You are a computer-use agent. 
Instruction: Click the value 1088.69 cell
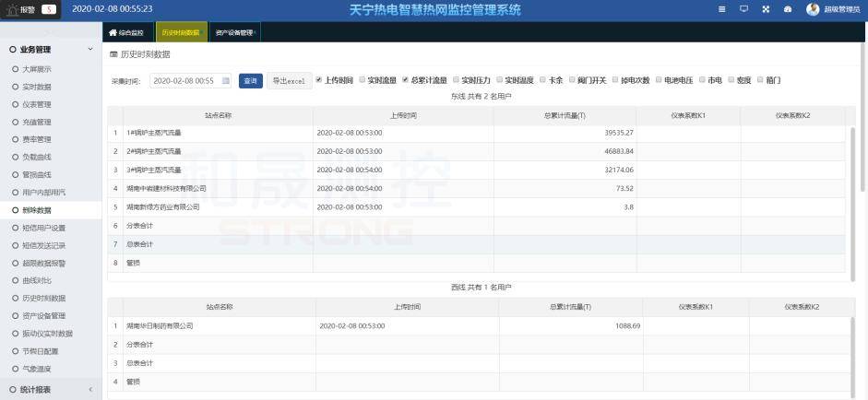click(x=570, y=326)
